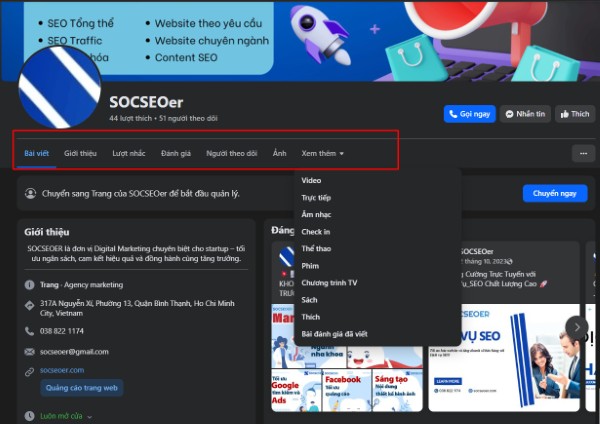Click the next arrow on featured posts
Image resolution: width=600 pixels, height=424 pixels.
point(577,328)
